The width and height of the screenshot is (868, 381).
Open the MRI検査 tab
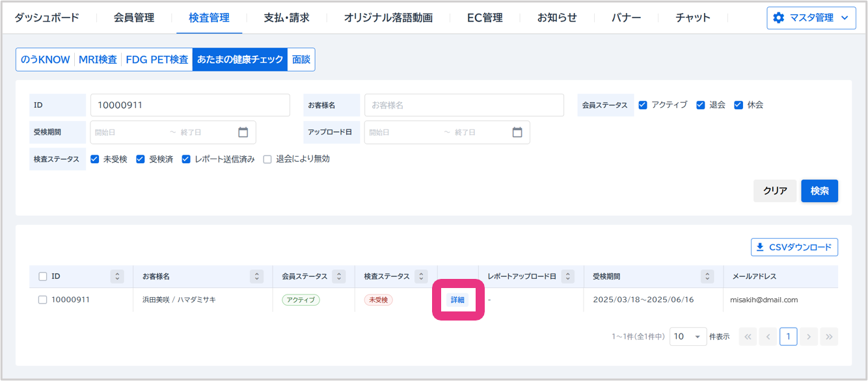tap(98, 60)
